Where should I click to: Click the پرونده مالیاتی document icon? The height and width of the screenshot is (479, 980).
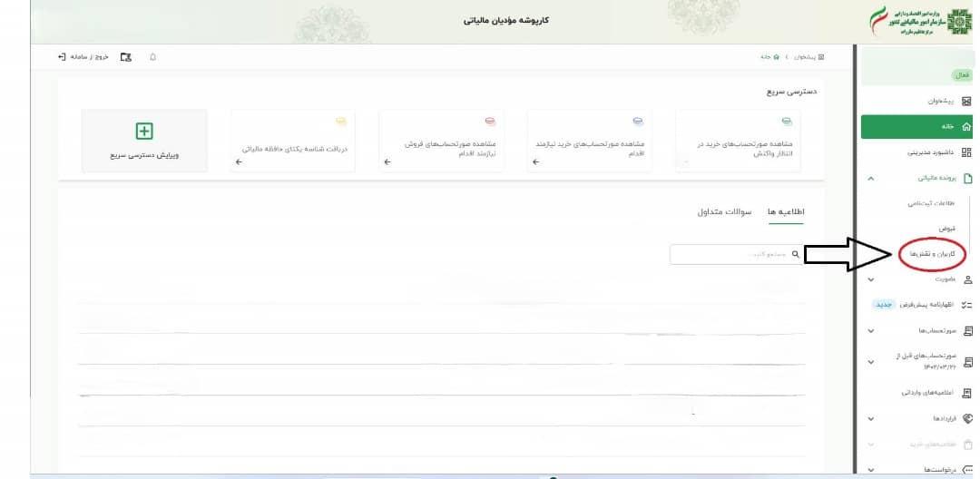tap(968, 178)
